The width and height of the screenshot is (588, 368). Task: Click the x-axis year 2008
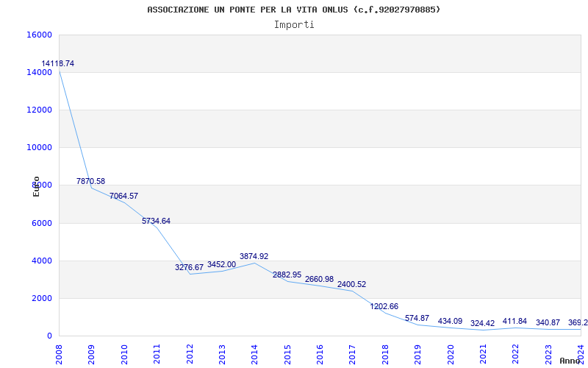pyautogui.click(x=60, y=354)
